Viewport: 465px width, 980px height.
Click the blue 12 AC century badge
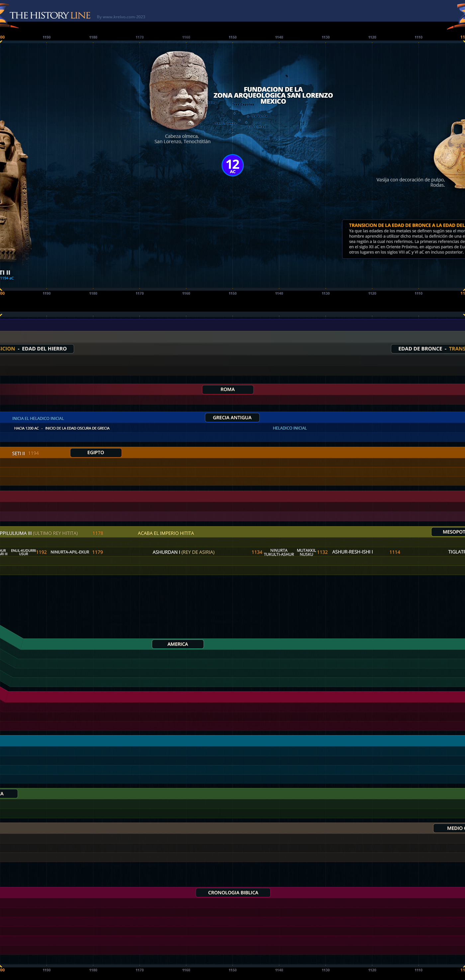[x=232, y=165]
